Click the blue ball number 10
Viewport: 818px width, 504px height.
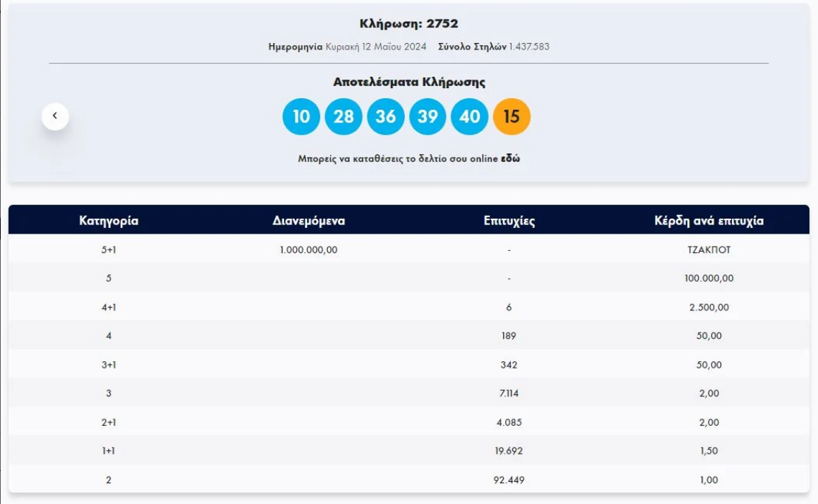301,117
